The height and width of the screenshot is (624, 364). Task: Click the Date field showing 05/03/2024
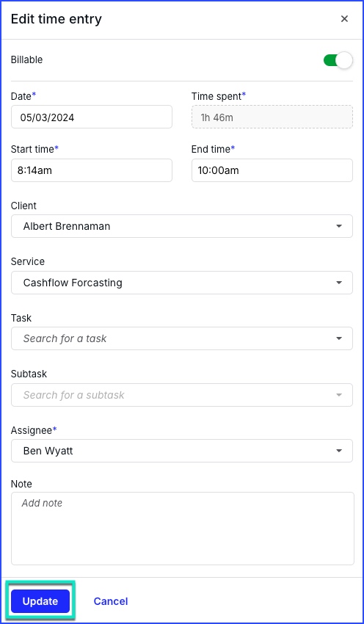tap(92, 117)
